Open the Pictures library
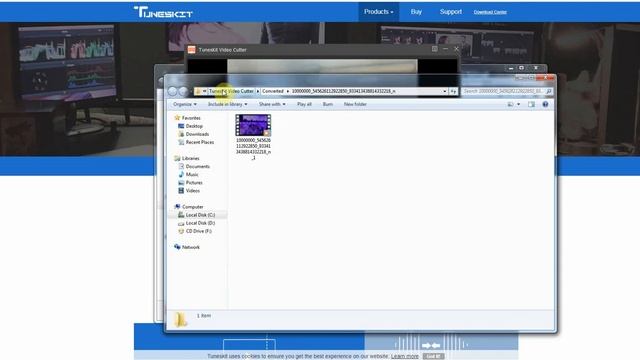This screenshot has width=640, height=360. (194, 183)
